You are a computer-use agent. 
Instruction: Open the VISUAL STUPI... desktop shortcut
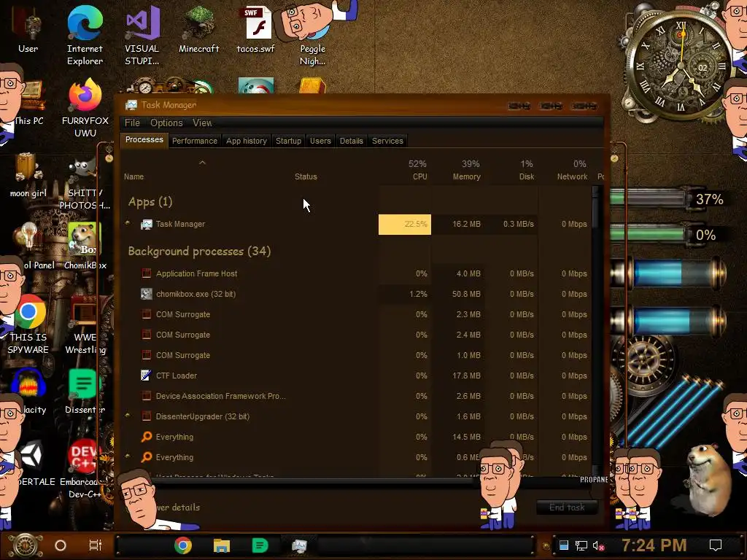(x=142, y=36)
